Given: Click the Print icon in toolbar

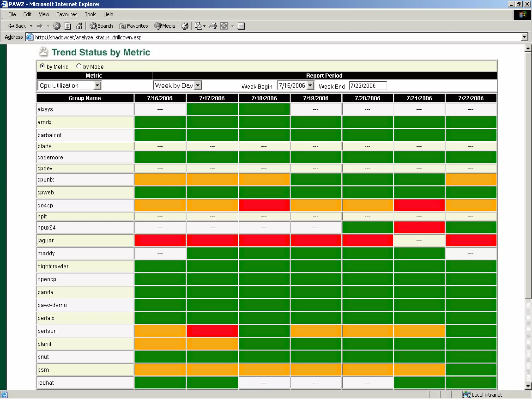Looking at the screenshot, I should 213,26.
